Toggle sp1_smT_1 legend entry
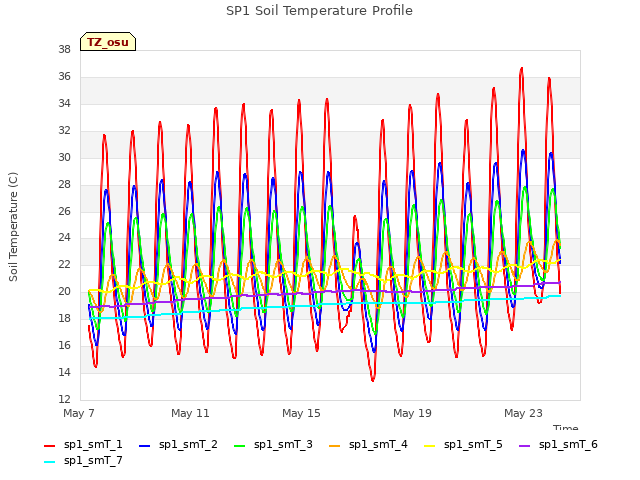The image size is (640, 480). point(83,444)
